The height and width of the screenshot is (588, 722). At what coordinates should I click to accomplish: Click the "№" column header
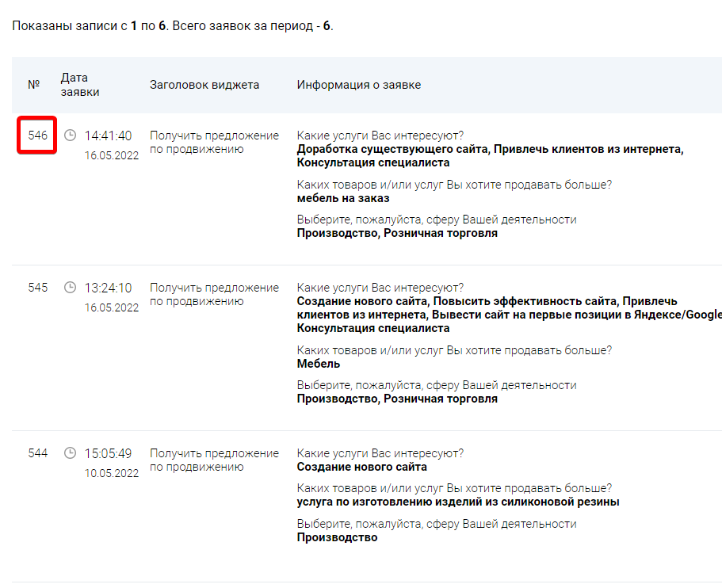click(34, 85)
